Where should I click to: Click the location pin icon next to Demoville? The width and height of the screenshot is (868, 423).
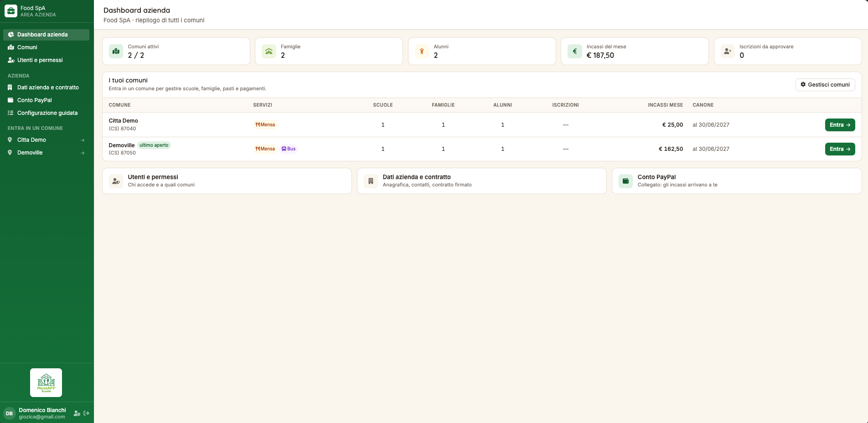[x=10, y=153]
